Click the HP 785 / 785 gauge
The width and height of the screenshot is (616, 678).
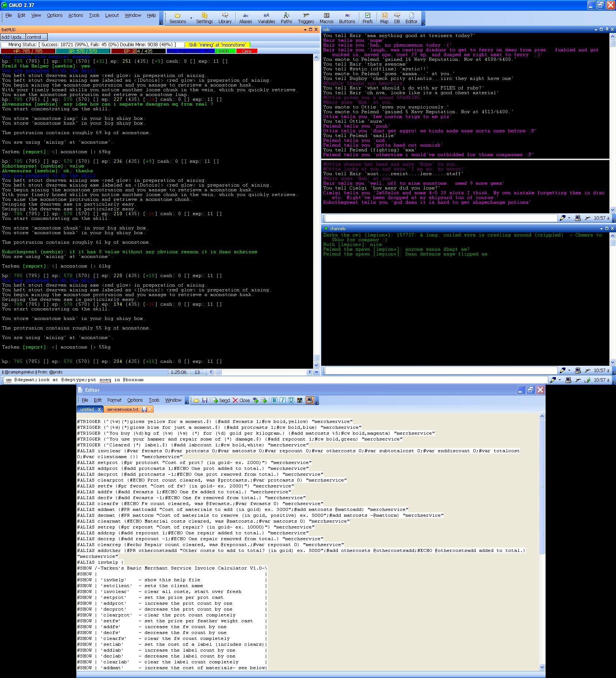[28, 51]
